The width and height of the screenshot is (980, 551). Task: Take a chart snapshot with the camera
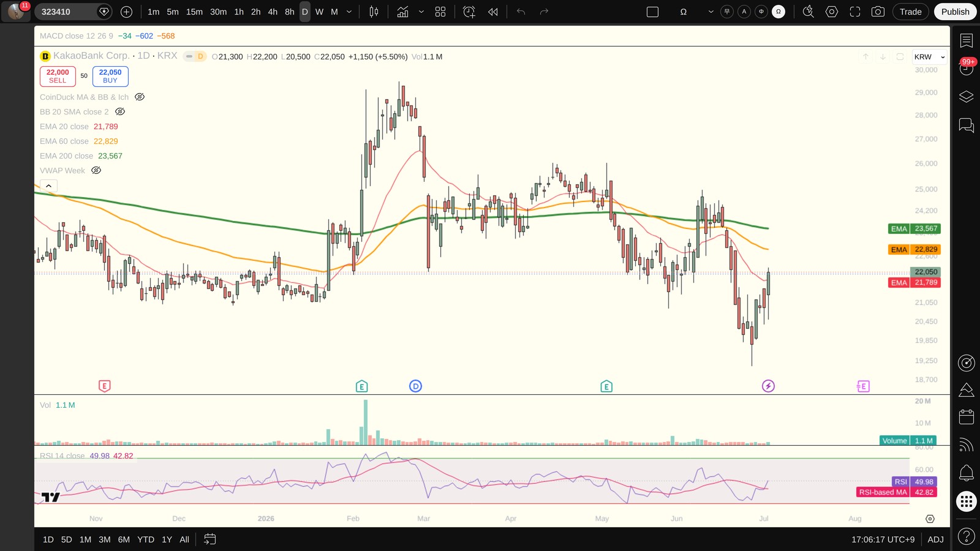[878, 12]
